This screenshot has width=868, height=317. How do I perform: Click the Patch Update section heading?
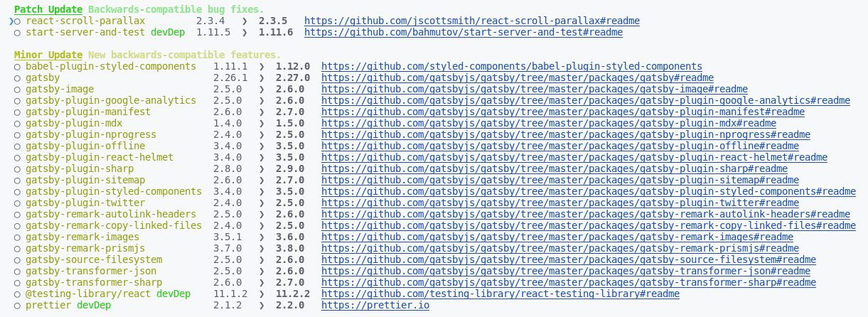pos(48,10)
